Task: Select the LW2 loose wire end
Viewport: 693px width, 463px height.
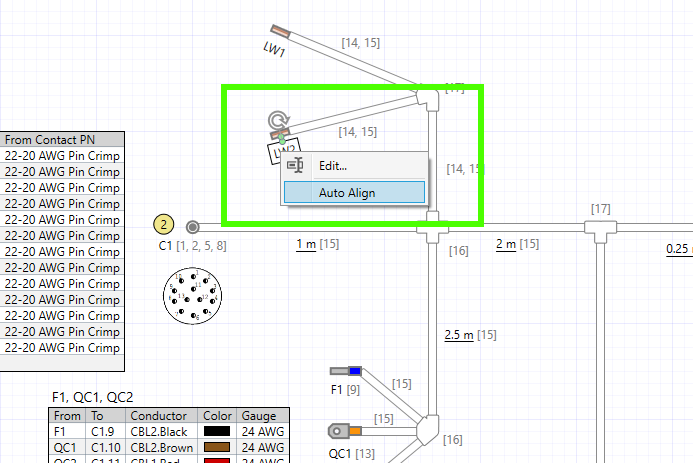Action: pyautogui.click(x=279, y=133)
